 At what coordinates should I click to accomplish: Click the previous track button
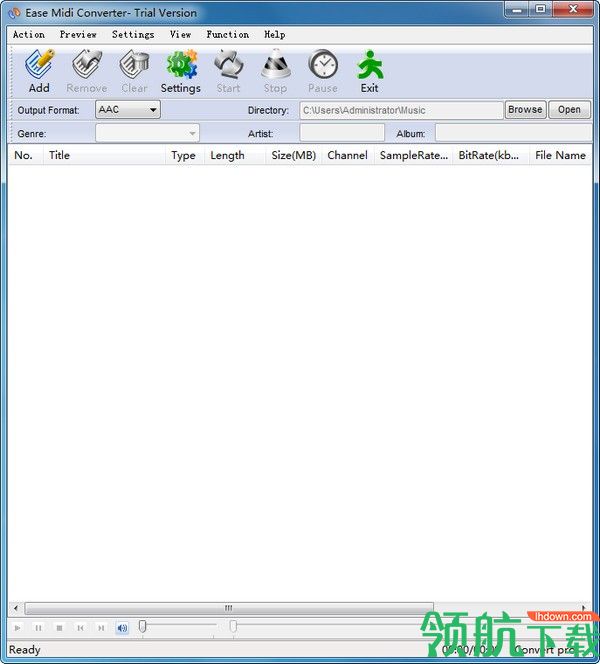(x=80, y=628)
